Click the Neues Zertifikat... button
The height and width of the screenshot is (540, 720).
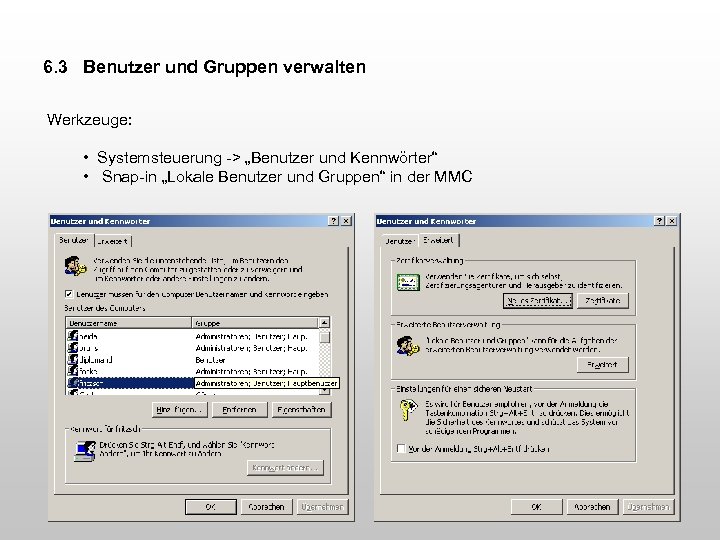(538, 301)
